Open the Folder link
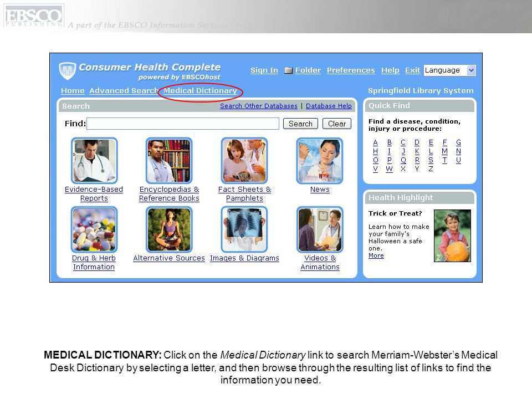 point(308,70)
